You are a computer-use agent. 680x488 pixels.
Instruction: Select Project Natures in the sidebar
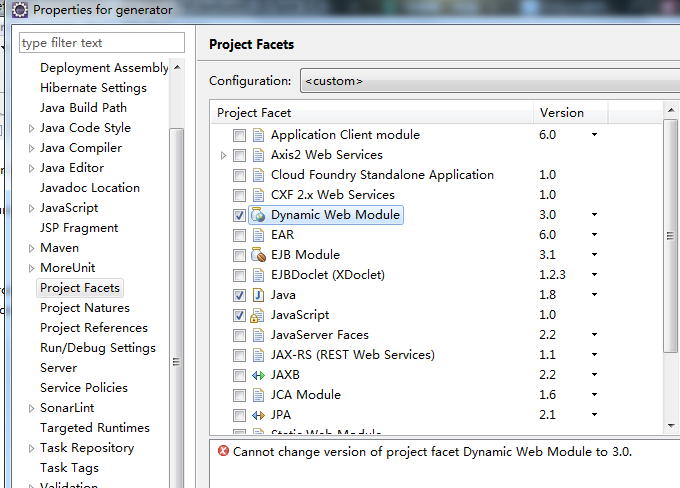84,308
